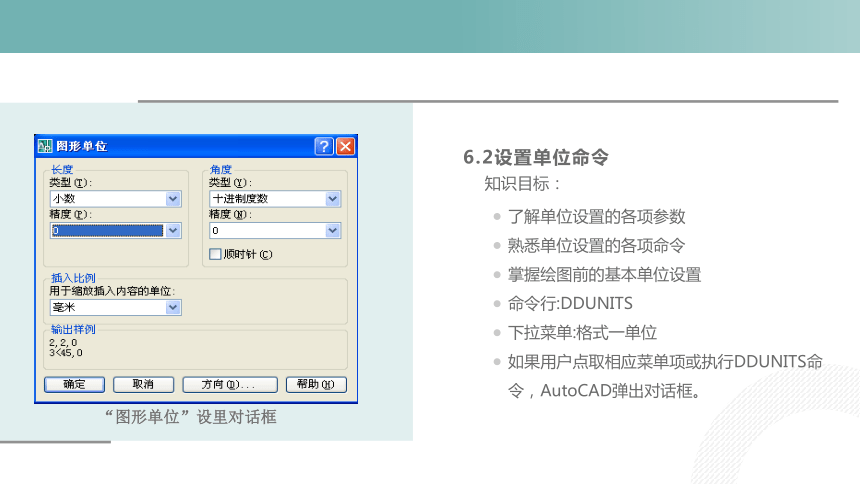
Task: Click the text 令，AutoCAD弹出对话框
Action: click(604, 391)
